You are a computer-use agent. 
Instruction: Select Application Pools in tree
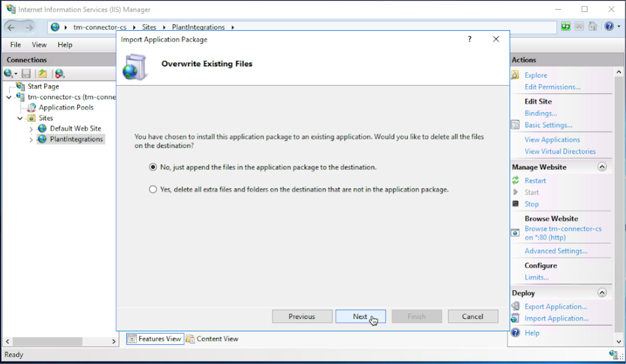66,107
